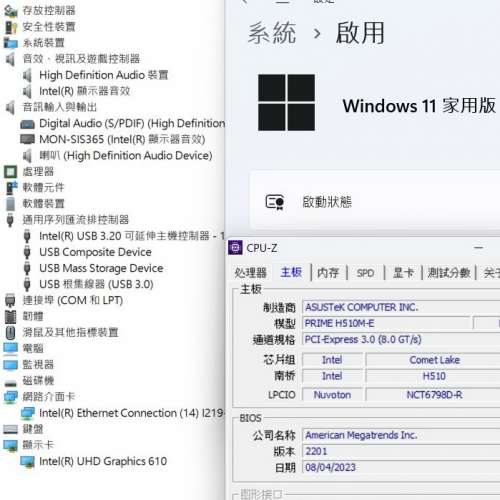The image size is (500, 500).
Task: Click the NCT6798D-R value
Action: (x=434, y=395)
